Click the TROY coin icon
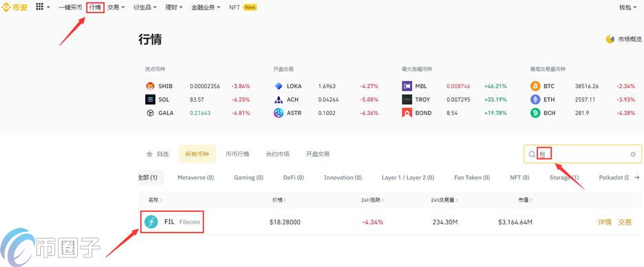Image resolution: width=644 pixels, height=267 pixels. tap(407, 99)
